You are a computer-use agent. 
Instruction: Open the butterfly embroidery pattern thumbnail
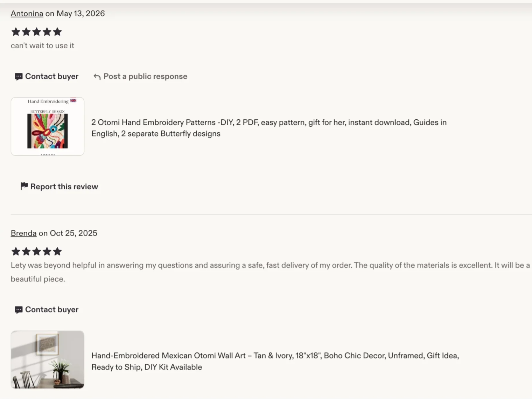[48, 126]
